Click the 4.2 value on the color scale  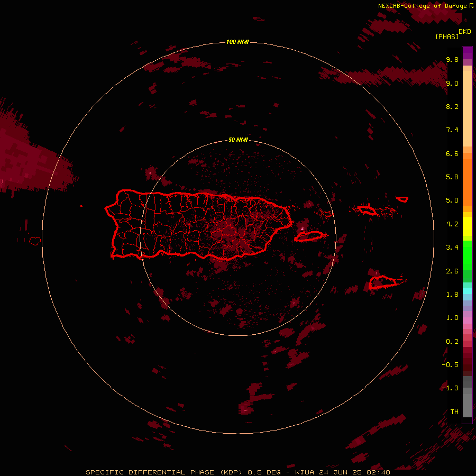(452, 224)
